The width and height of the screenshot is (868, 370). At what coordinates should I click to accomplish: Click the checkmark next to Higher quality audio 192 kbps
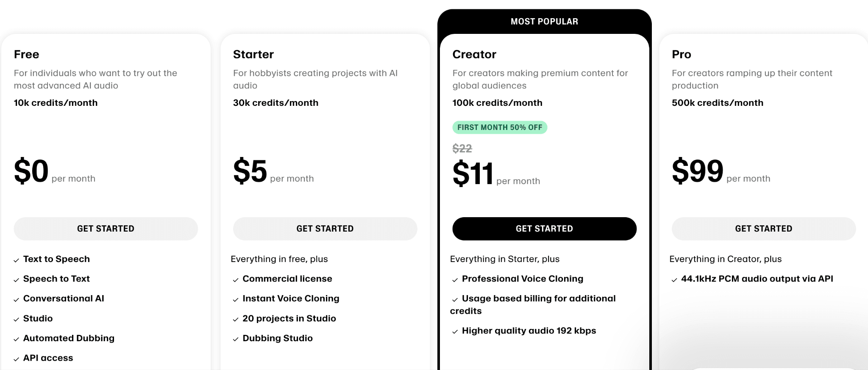tap(456, 331)
